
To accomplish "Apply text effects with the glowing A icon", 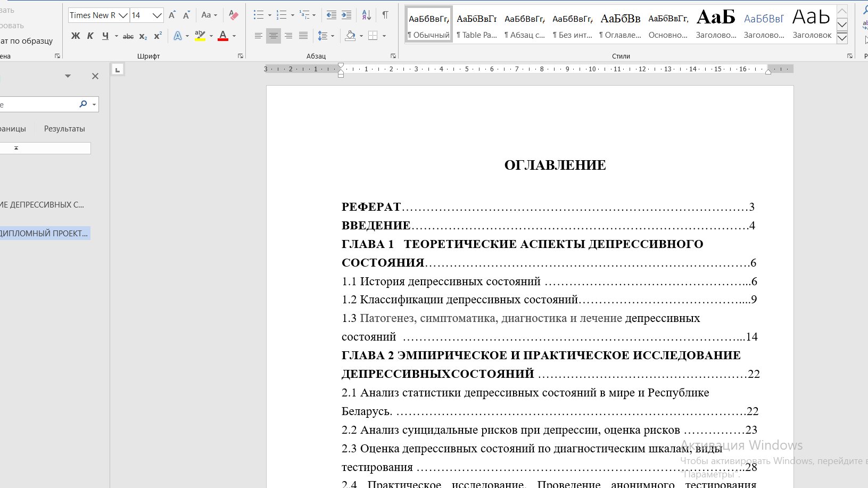I will coord(177,36).
